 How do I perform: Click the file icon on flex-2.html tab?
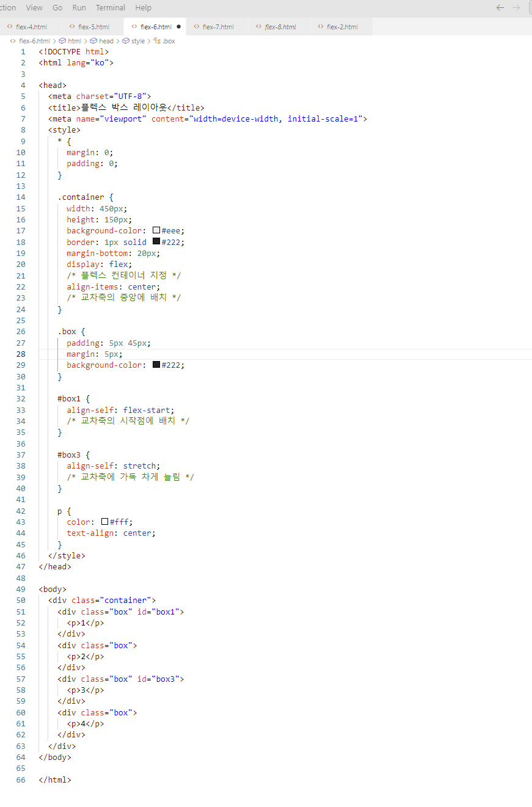click(321, 27)
